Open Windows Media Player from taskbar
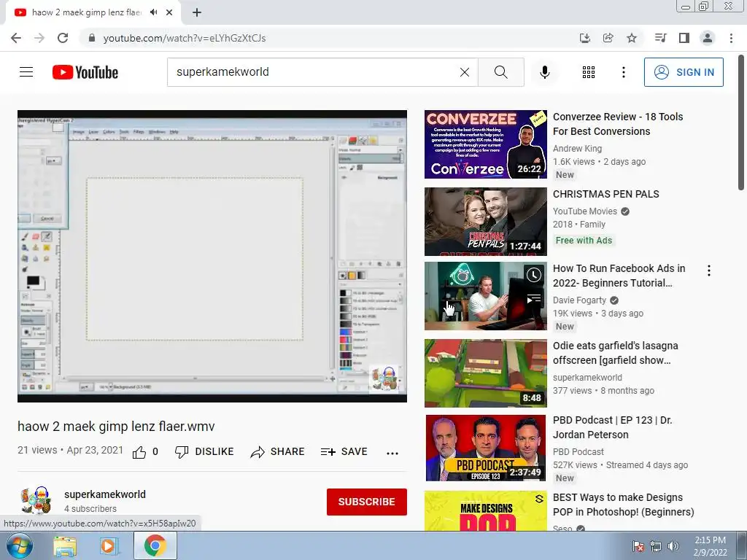The height and width of the screenshot is (560, 747). click(109, 545)
